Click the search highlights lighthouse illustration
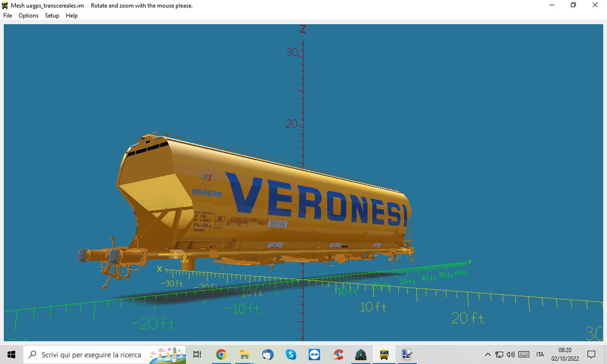The width and height of the screenshot is (607, 364). click(168, 355)
